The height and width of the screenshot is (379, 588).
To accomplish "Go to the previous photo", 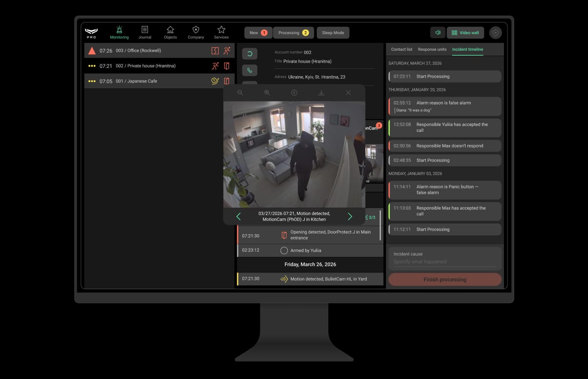I will point(238,216).
